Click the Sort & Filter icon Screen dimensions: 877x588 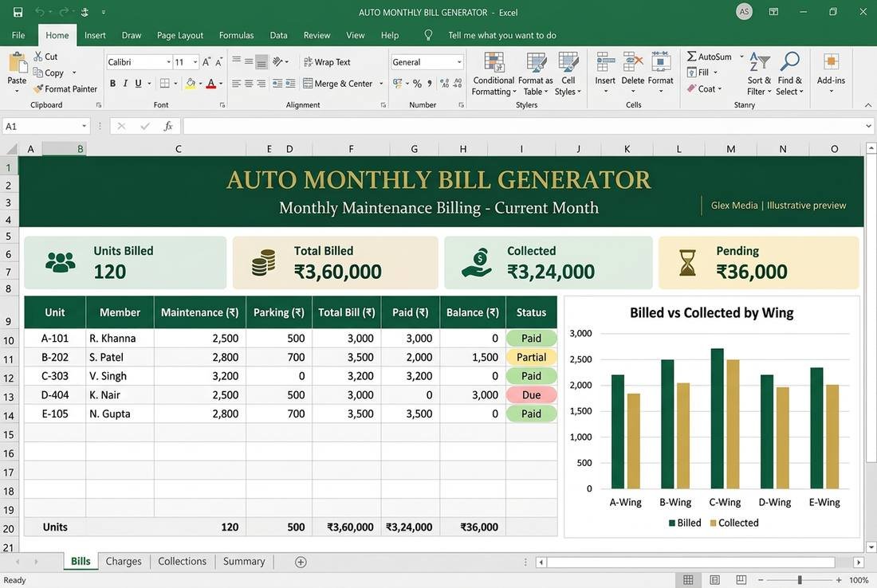tap(760, 62)
